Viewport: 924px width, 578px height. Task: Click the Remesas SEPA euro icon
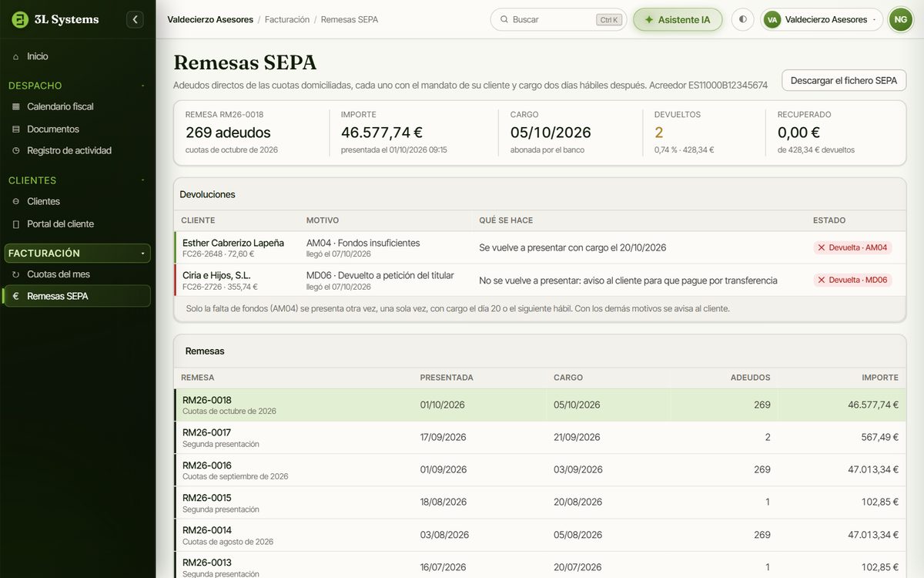[16, 296]
